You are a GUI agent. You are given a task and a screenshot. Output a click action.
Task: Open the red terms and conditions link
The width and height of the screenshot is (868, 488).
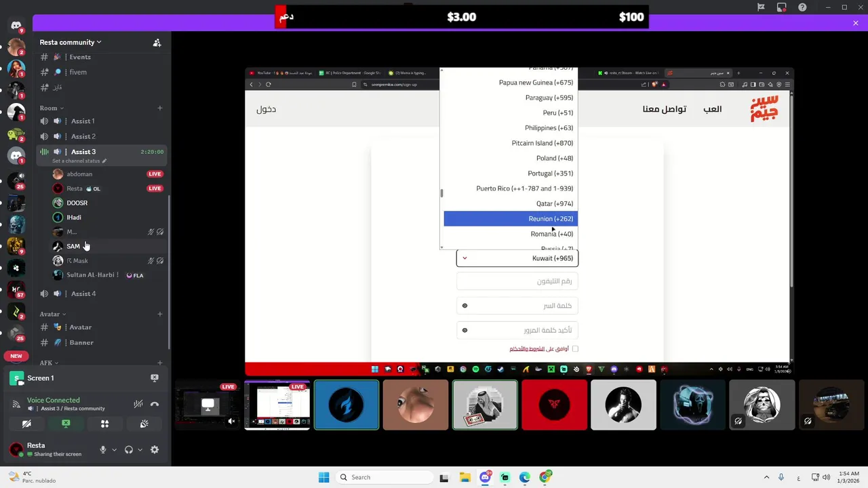coord(528,348)
